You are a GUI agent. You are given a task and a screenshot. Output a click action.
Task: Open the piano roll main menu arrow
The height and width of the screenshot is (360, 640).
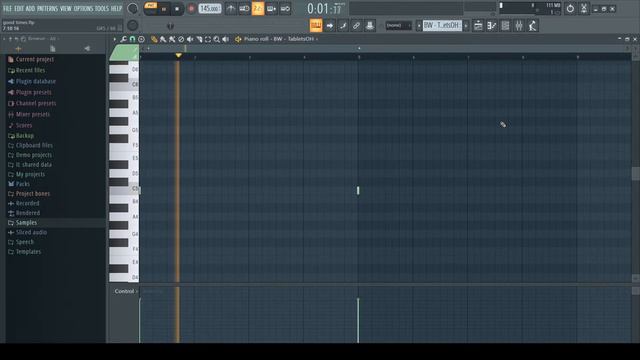tap(114, 39)
